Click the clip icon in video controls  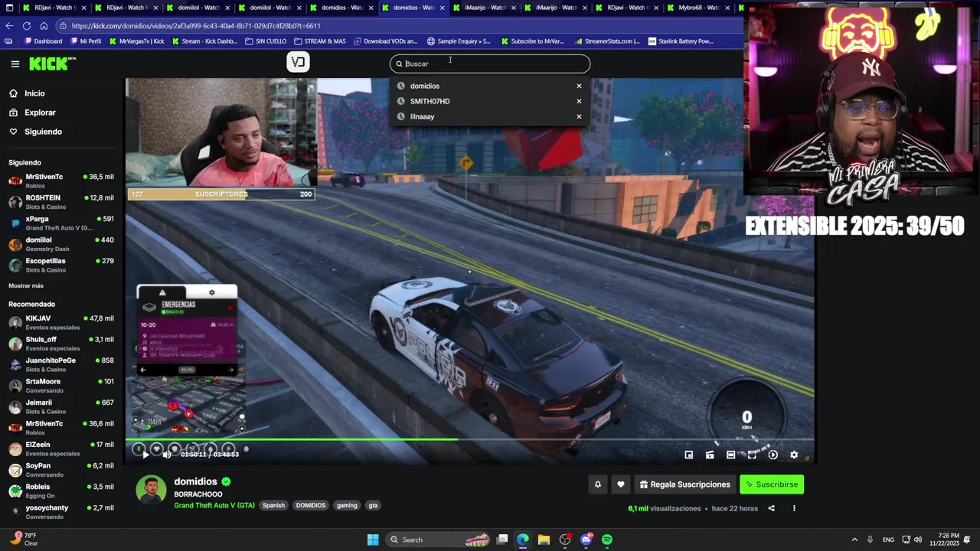[x=710, y=455]
